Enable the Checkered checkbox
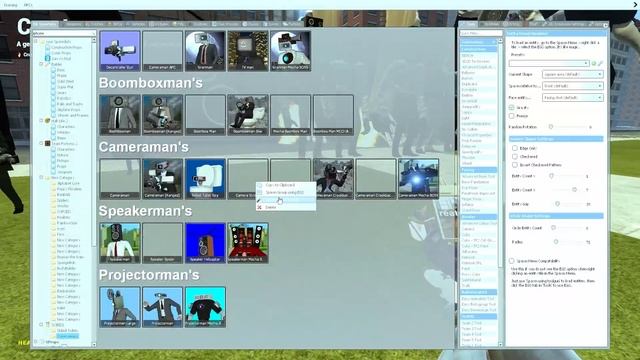640x360 pixels. (x=515, y=156)
